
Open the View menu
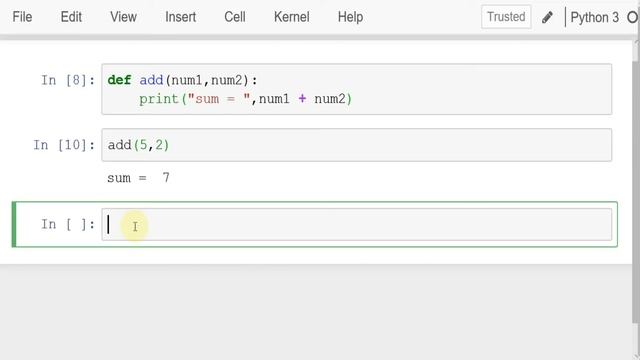click(123, 17)
